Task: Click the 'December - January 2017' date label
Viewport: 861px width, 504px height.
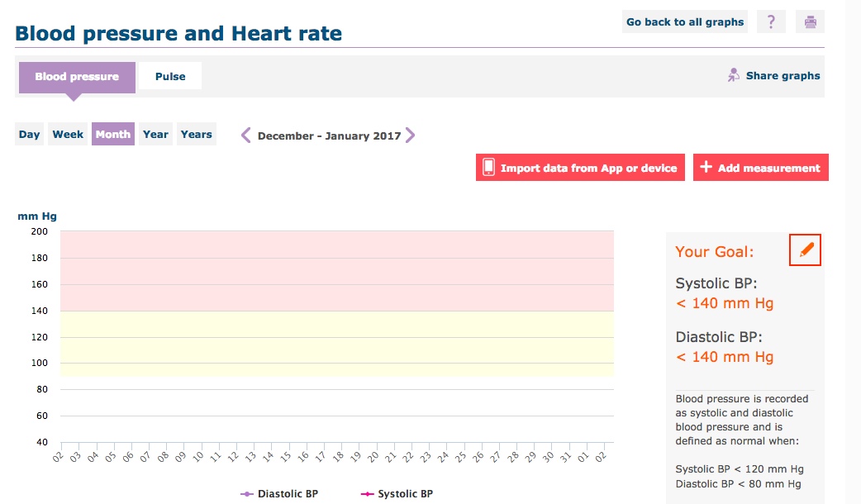Action: click(330, 136)
